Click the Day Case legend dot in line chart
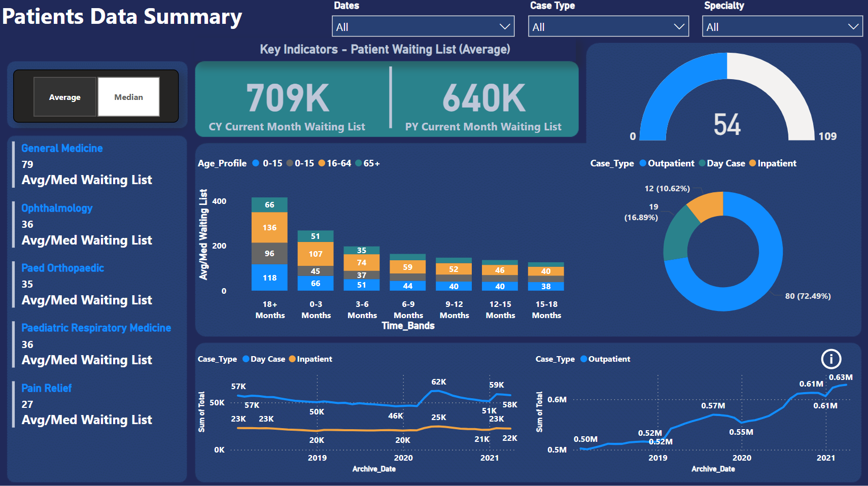Screen dimensions: 868x486 point(246,359)
